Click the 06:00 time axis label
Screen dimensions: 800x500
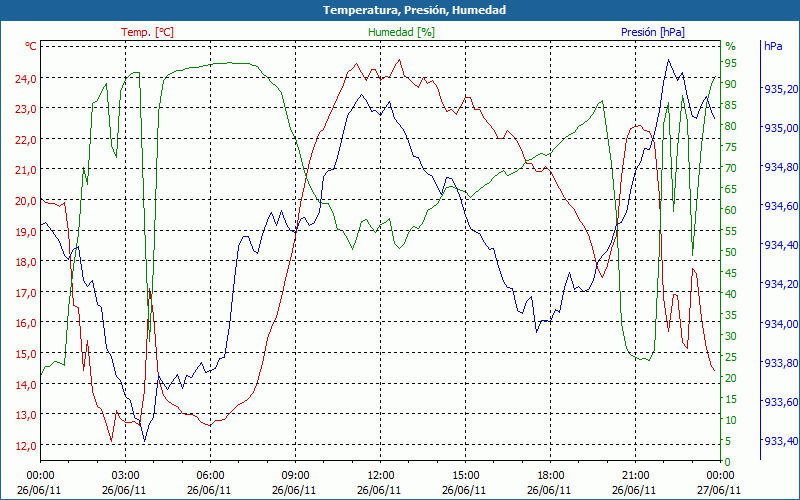(210, 476)
